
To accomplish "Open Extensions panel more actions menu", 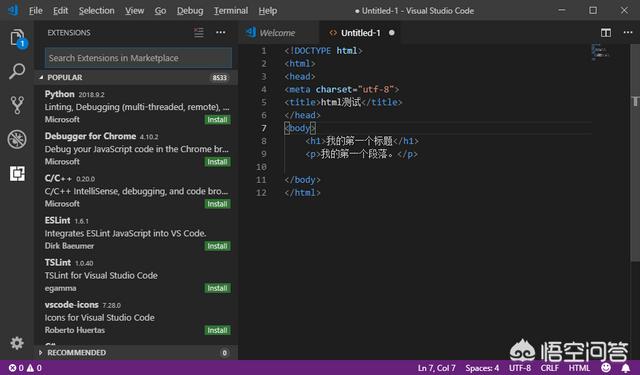I will (x=221, y=32).
